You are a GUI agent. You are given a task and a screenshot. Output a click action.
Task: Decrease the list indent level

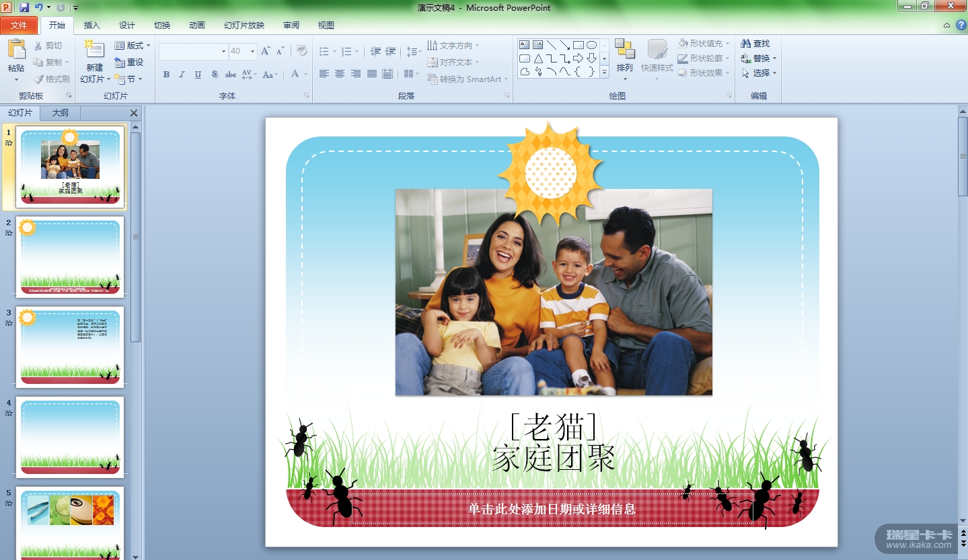coord(375,52)
